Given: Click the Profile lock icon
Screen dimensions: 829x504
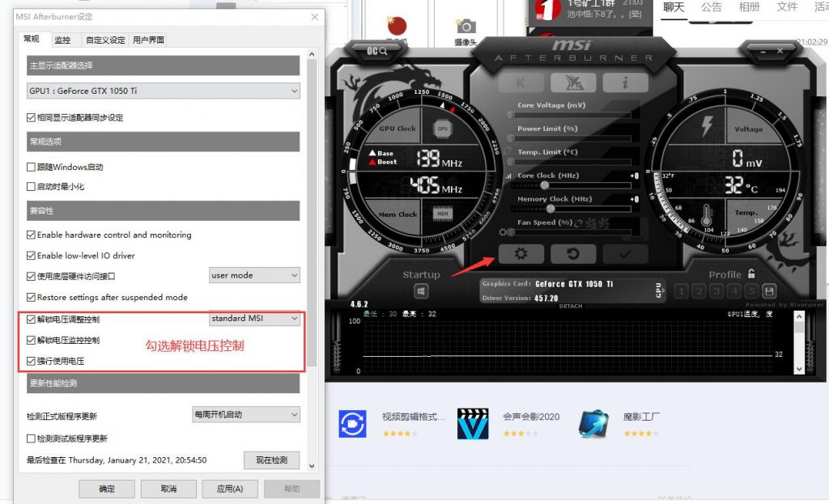Looking at the screenshot, I should [x=751, y=273].
